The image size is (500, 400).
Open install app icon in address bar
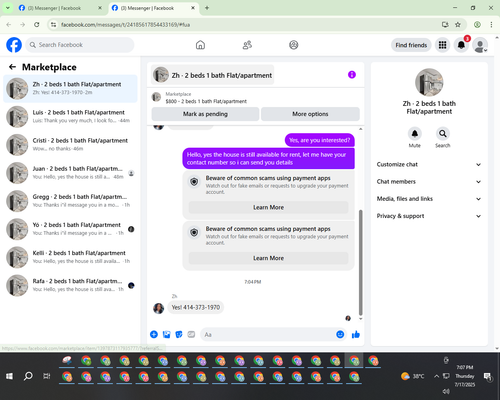[x=445, y=24]
